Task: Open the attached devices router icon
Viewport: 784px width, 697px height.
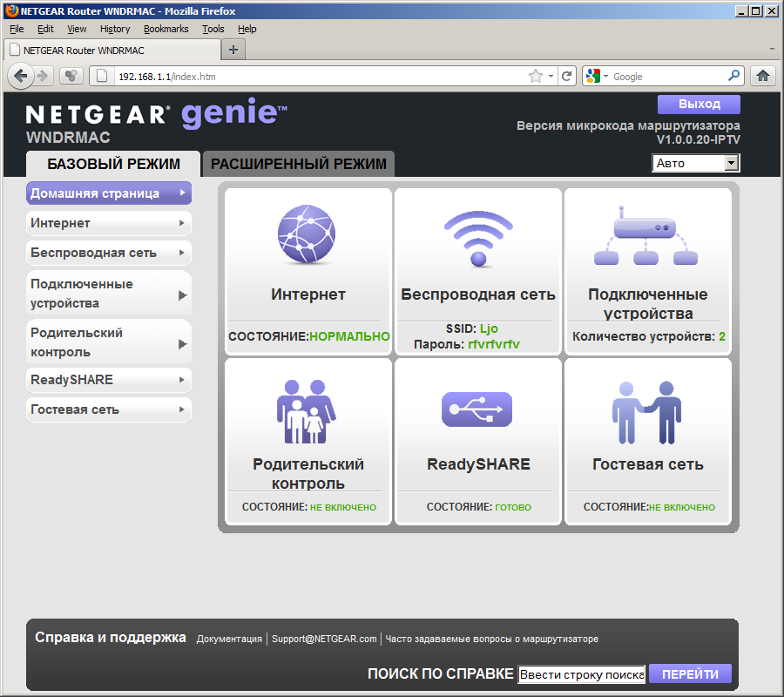Action: (645, 235)
